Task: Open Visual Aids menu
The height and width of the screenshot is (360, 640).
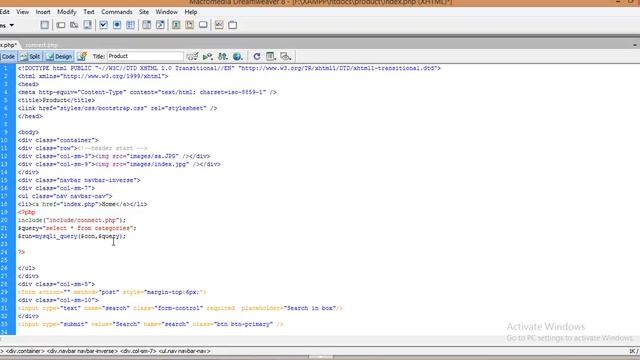Action: pos(286,56)
